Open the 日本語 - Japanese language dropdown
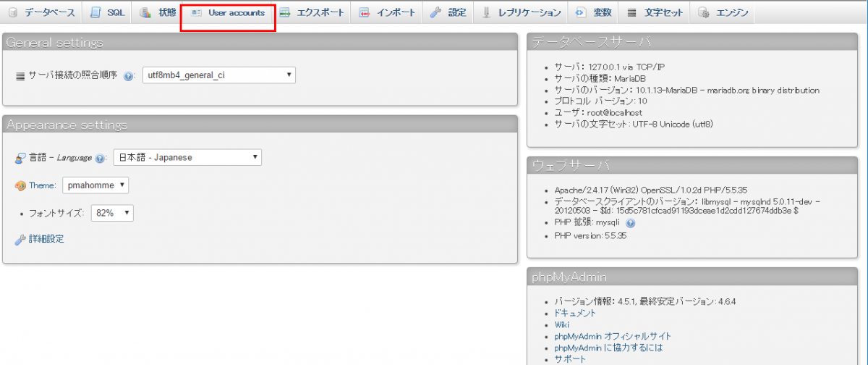The height and width of the screenshot is (365, 868). point(187,157)
